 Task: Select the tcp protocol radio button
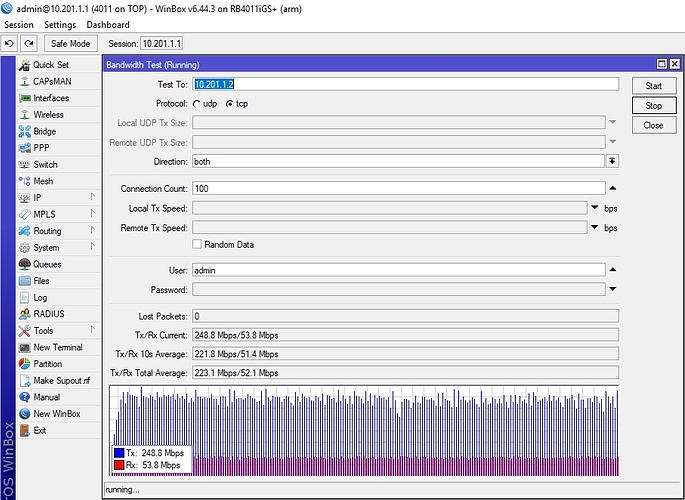point(229,104)
